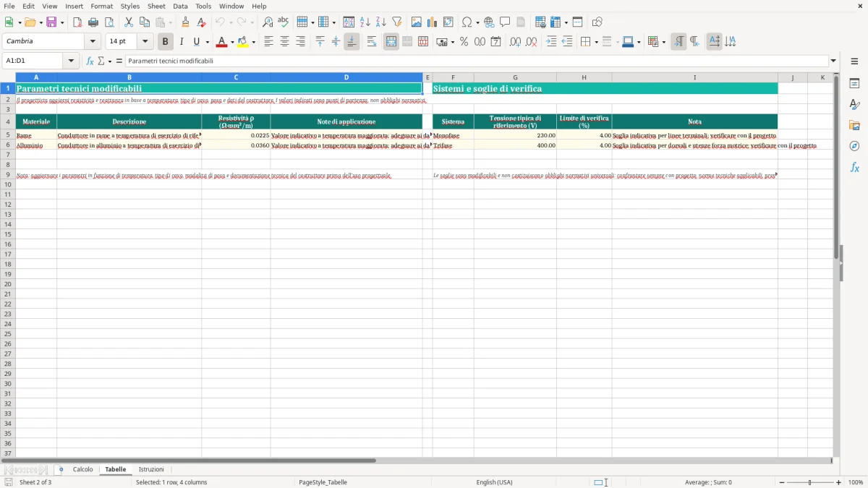Screen dimensions: 868x488
Task: Click the Sort dialog icon
Action: (349, 22)
